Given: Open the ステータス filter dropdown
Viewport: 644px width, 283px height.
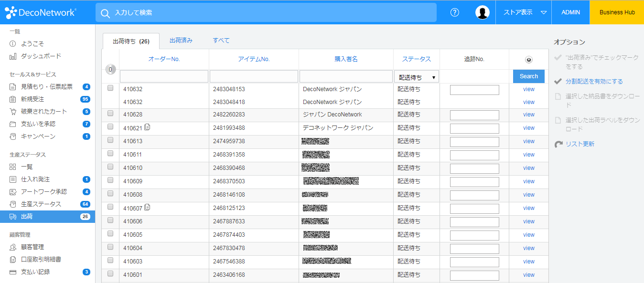Looking at the screenshot, I should coord(417,77).
